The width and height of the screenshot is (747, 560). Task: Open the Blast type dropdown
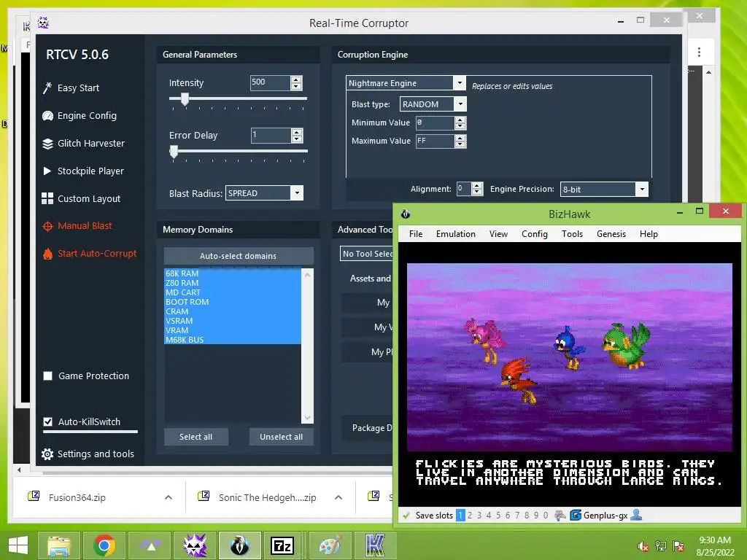[x=460, y=104]
